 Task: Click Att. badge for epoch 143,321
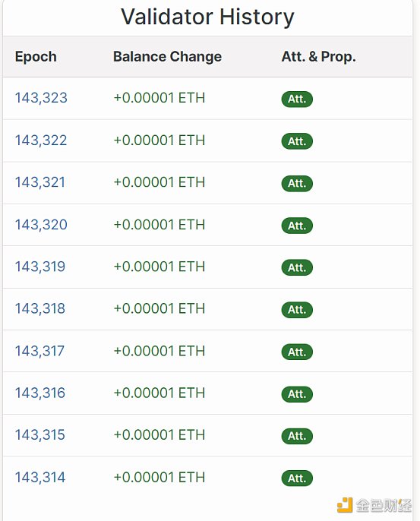point(297,184)
